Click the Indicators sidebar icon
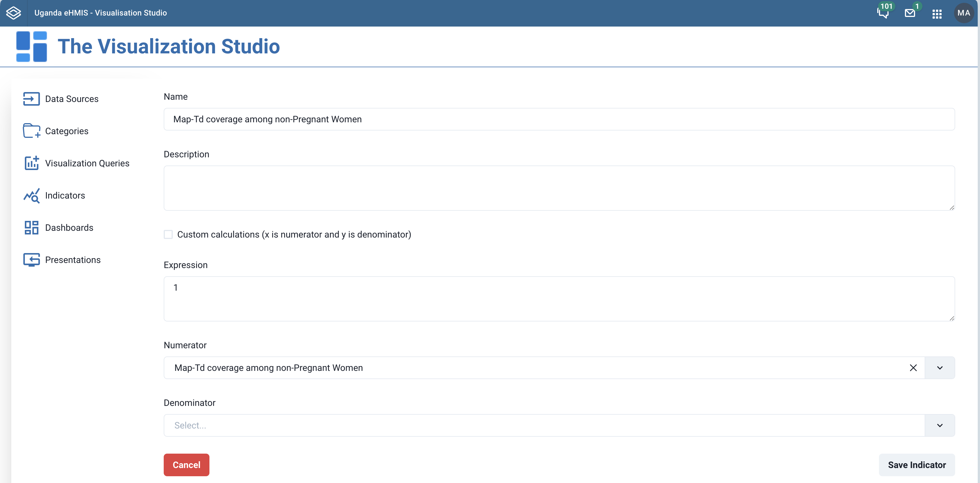Screen dimensions: 980x483 pyautogui.click(x=31, y=196)
